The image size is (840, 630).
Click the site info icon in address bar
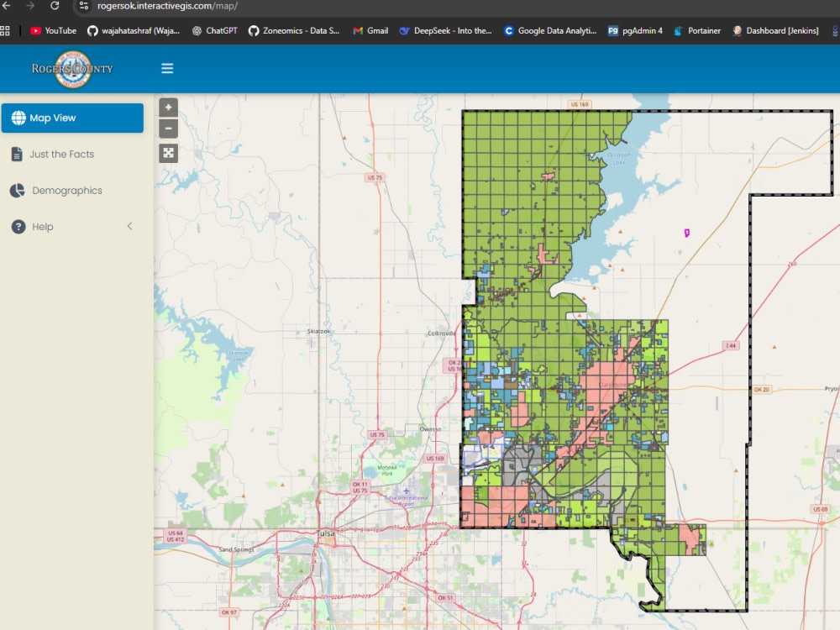point(83,6)
